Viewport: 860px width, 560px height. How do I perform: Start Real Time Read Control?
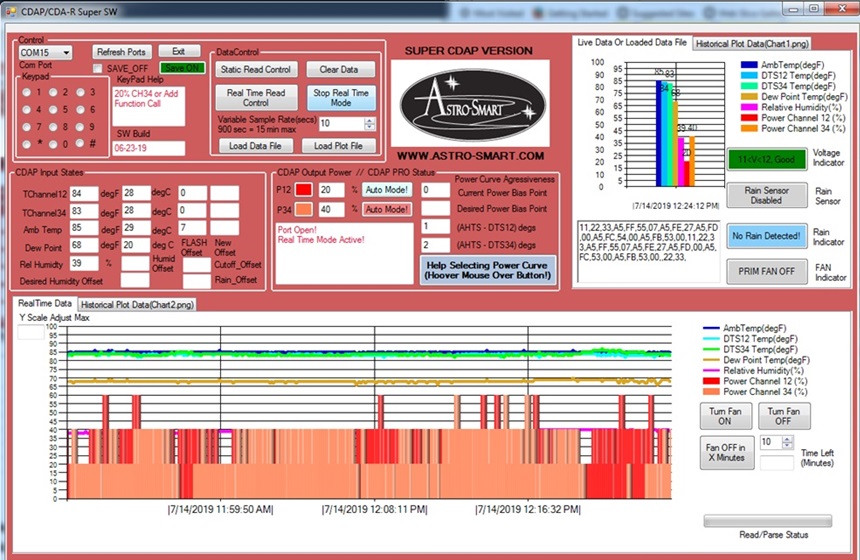[x=256, y=98]
